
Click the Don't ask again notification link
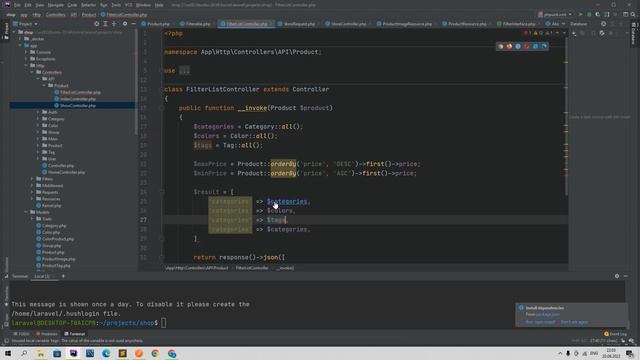coord(574,322)
